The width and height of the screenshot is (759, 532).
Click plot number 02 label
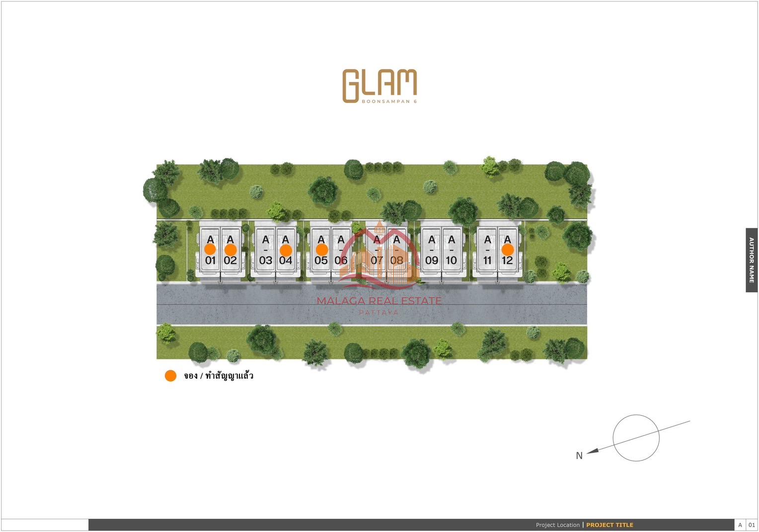(x=230, y=261)
